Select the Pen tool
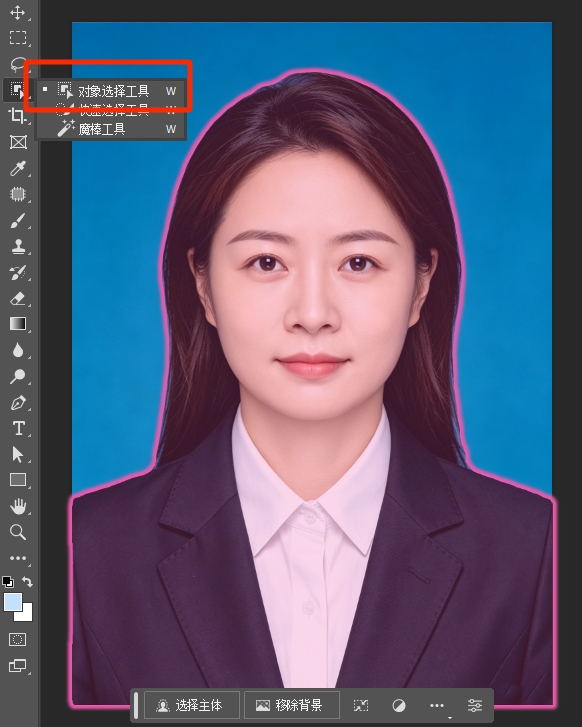Screen dimensions: 582x727 tap(18, 402)
